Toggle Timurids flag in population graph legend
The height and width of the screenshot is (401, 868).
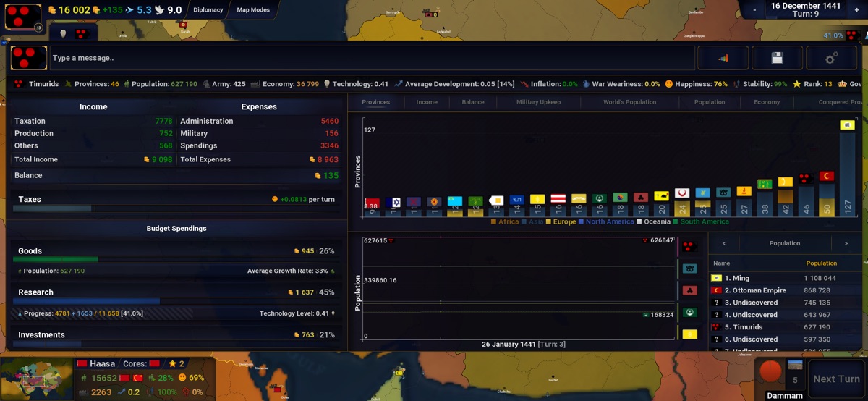[x=689, y=246]
